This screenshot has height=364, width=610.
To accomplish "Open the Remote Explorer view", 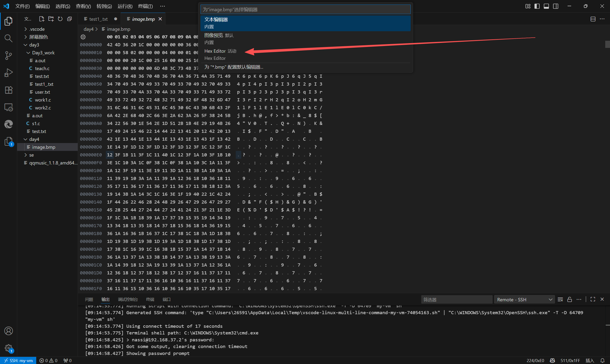I will tap(8, 107).
